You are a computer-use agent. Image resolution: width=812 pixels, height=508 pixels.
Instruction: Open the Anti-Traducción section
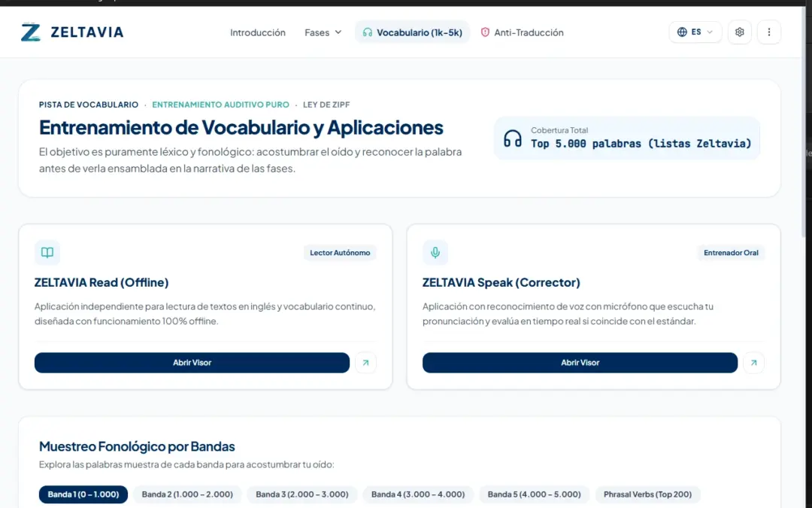click(522, 32)
